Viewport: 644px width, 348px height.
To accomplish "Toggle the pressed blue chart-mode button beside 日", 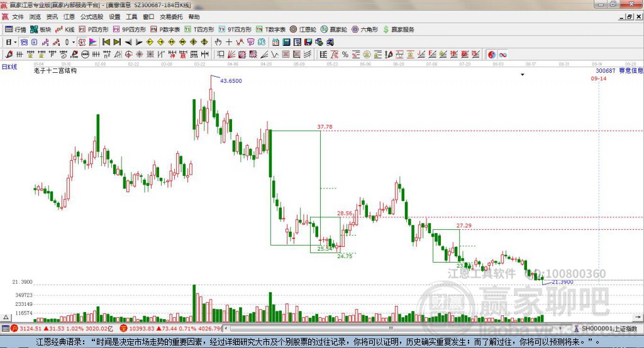I will coord(24,42).
